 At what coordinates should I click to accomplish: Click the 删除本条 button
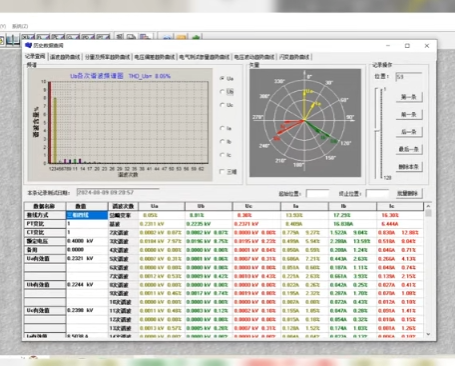(409, 166)
